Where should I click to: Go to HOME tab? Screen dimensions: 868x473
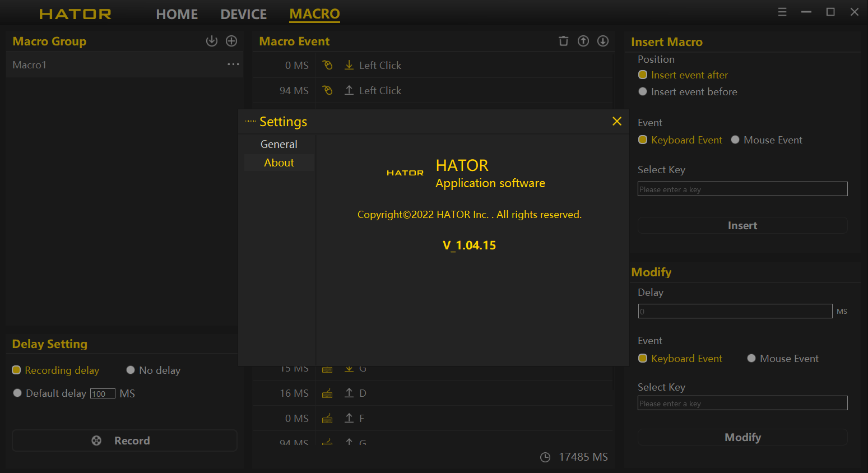tap(177, 14)
